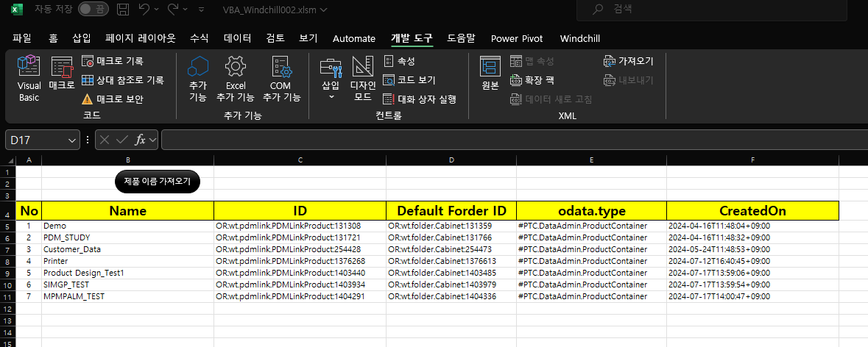The image size is (868, 347).
Task: Select cell 2024-07-17T13:59:54+09:00
Action: (x=753, y=285)
